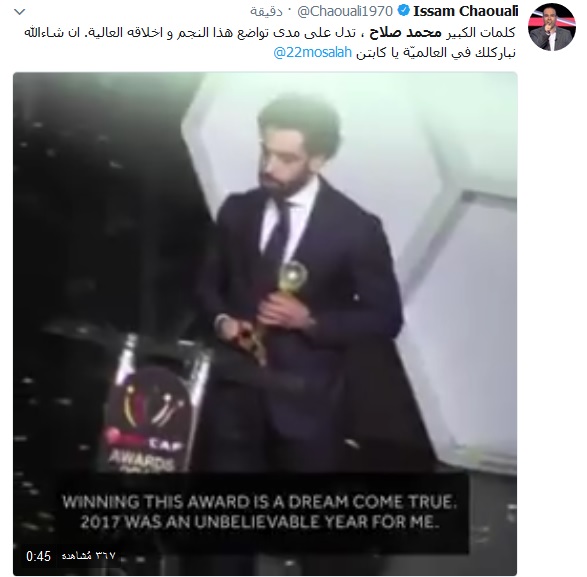The width and height of the screenshot is (587, 577).
Task: Open Issam Chaouali's profile avatar
Action: [551, 27]
